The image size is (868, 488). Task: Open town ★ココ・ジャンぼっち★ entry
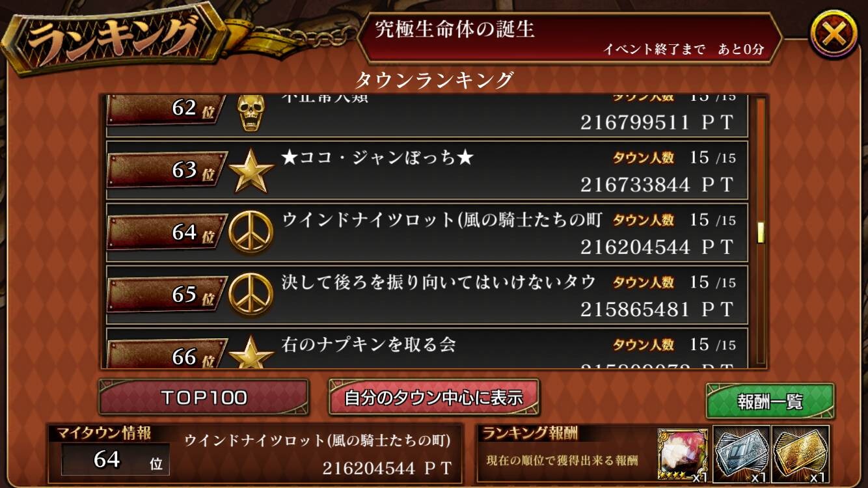point(427,171)
